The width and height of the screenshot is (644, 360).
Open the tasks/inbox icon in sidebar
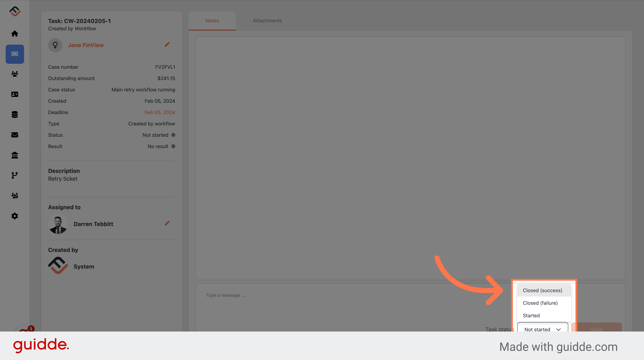pyautogui.click(x=15, y=54)
